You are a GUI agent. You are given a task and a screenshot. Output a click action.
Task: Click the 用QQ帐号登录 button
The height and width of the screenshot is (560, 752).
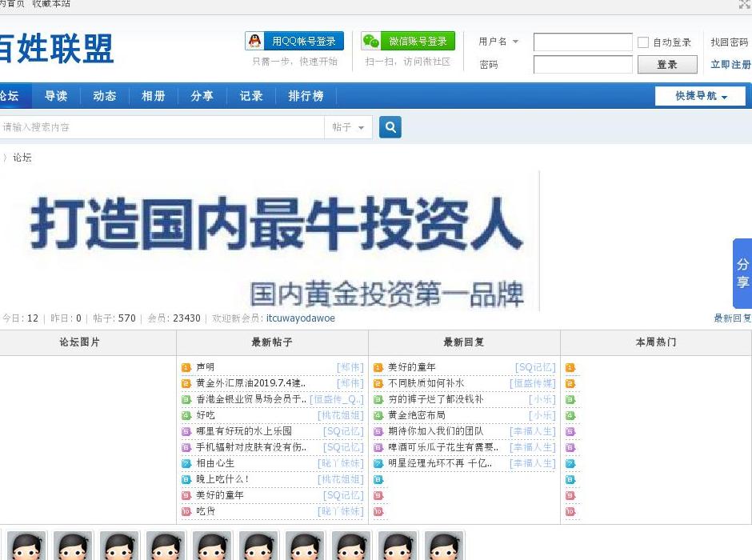click(x=294, y=41)
